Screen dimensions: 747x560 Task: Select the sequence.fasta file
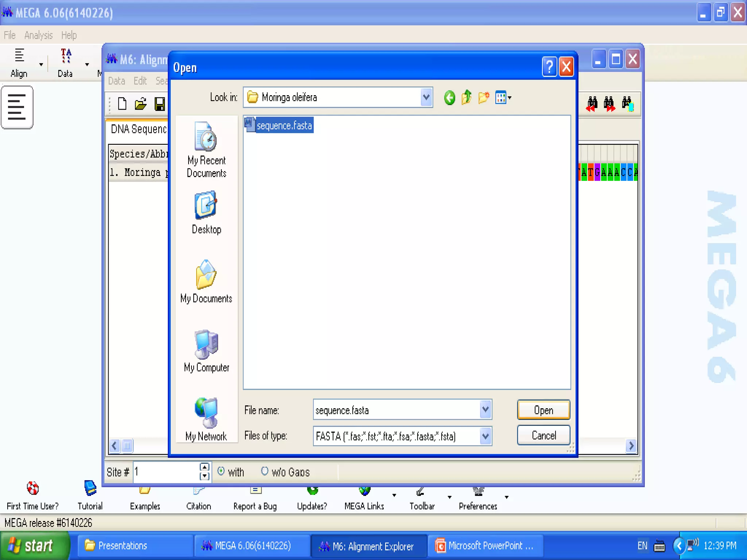[x=284, y=125]
